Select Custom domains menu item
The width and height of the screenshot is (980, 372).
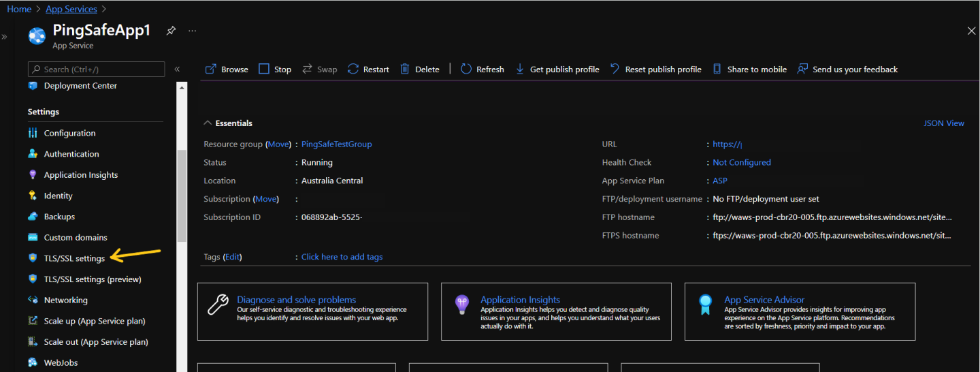pyautogui.click(x=76, y=238)
